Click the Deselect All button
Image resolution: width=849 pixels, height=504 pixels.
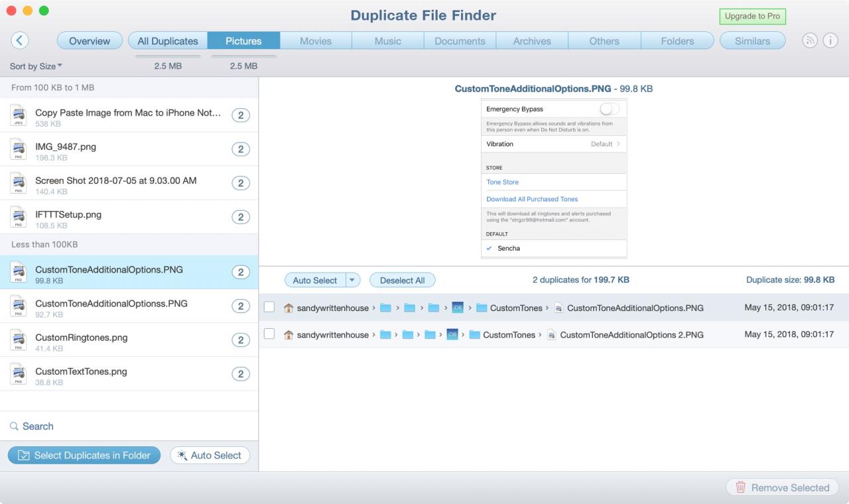tap(402, 281)
